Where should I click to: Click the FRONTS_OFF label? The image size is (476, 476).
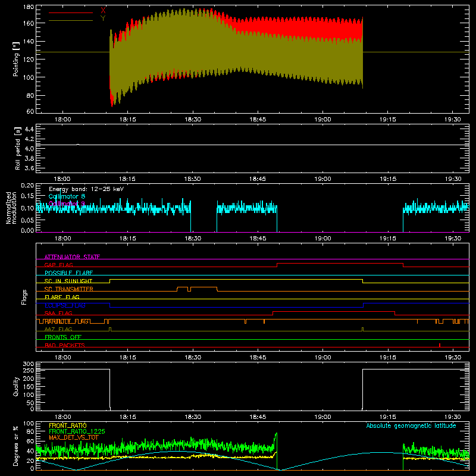pos(63,337)
